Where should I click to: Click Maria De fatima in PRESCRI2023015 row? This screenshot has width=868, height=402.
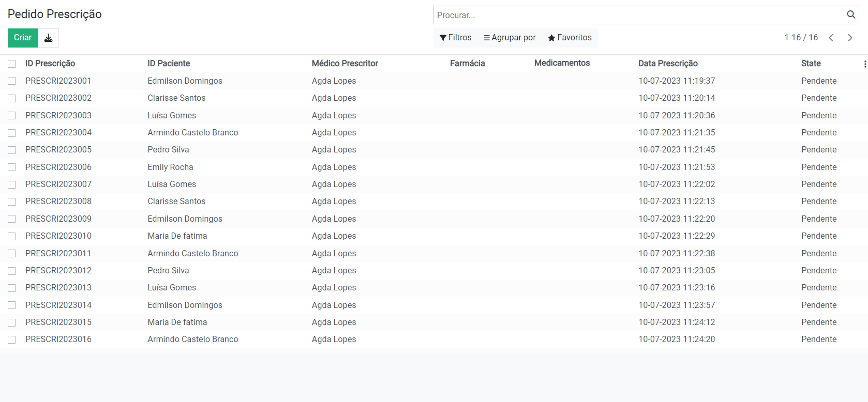[177, 322]
